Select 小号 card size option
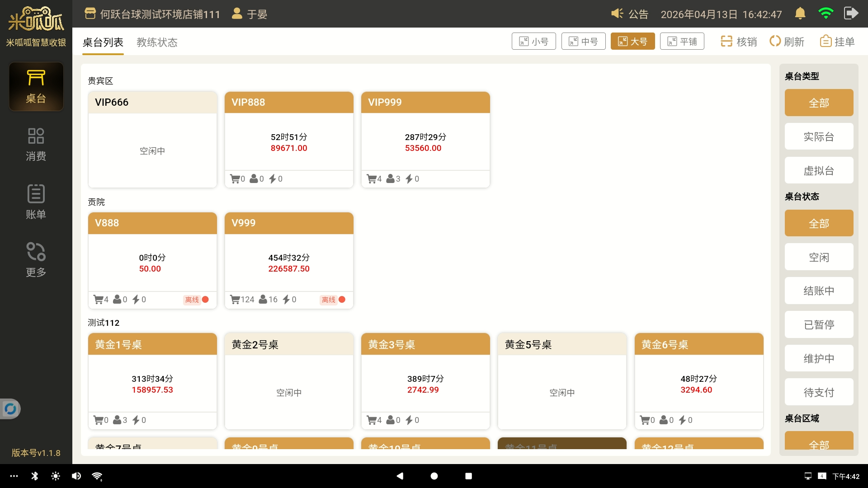868x488 pixels. point(533,42)
